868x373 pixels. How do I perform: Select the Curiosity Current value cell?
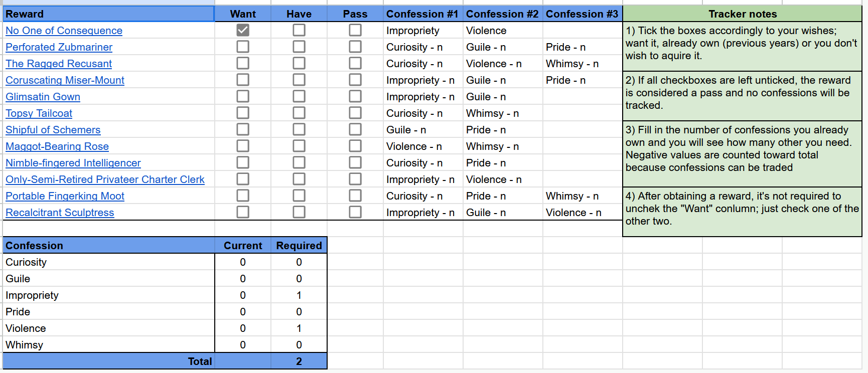click(243, 262)
